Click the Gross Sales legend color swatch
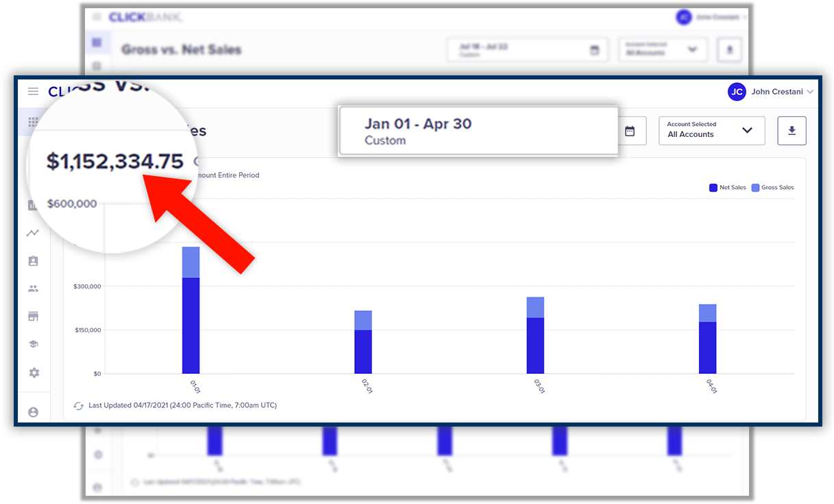 click(x=755, y=188)
